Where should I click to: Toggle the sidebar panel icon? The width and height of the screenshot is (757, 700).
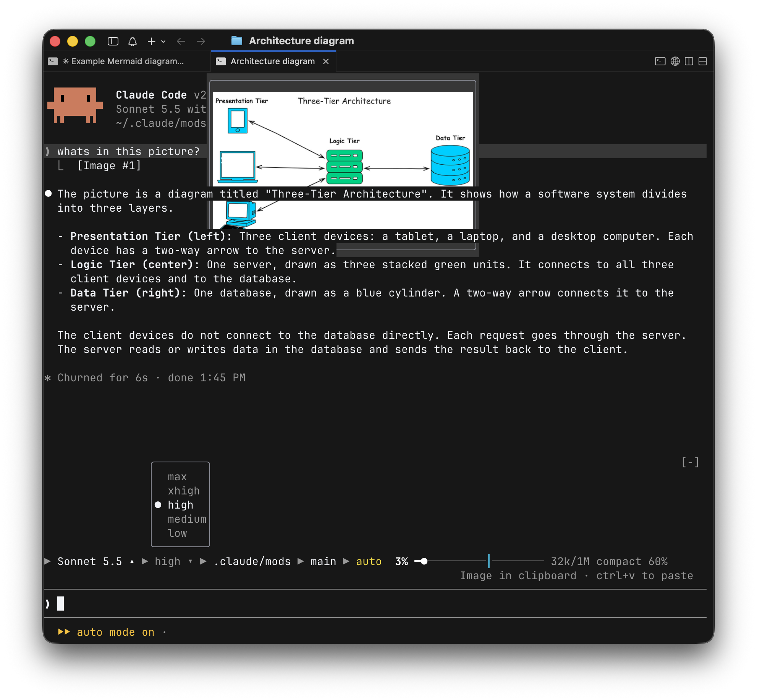coord(113,41)
